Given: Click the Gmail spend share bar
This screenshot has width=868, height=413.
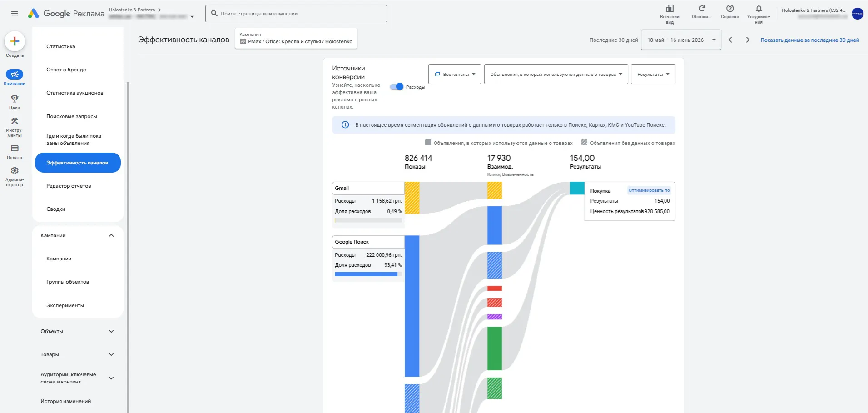Looking at the screenshot, I should (x=368, y=220).
